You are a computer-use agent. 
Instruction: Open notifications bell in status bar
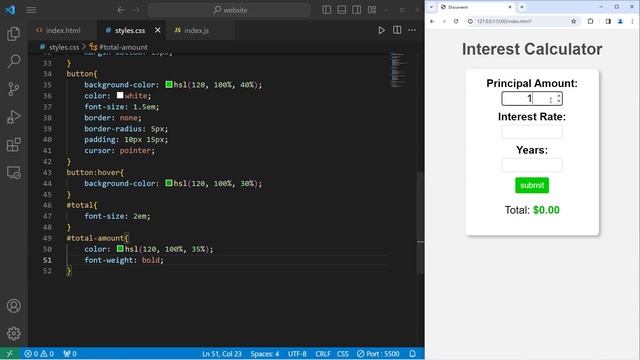[x=412, y=353]
